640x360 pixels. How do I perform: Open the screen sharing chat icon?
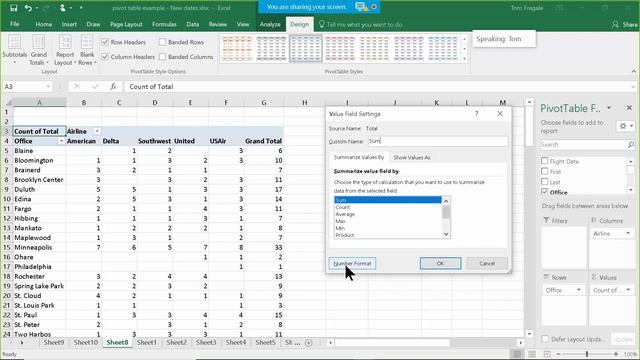[360, 7]
